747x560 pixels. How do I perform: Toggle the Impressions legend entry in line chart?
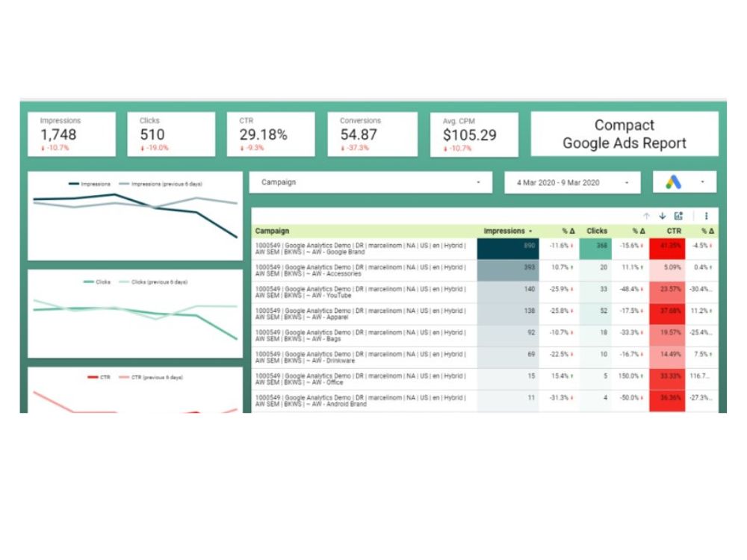coord(90,184)
